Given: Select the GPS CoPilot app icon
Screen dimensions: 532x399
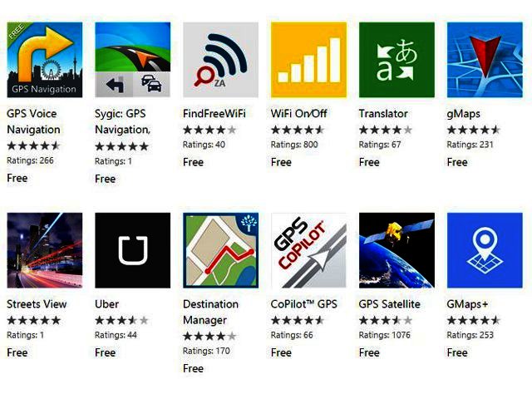Looking at the screenshot, I should (x=308, y=250).
